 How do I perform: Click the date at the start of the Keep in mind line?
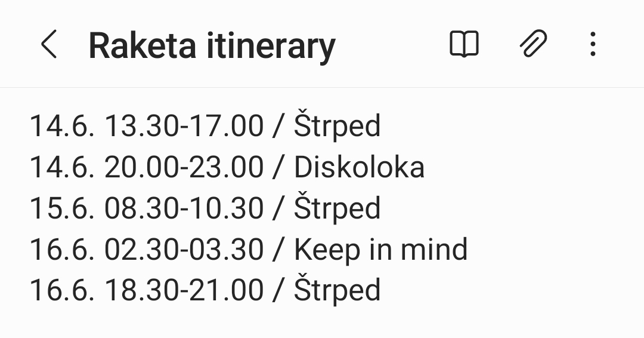(x=62, y=250)
